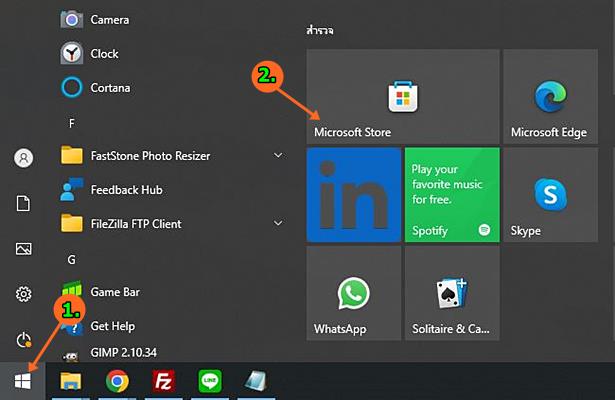
Task: Open the notepad-like app on taskbar
Action: coord(256,381)
